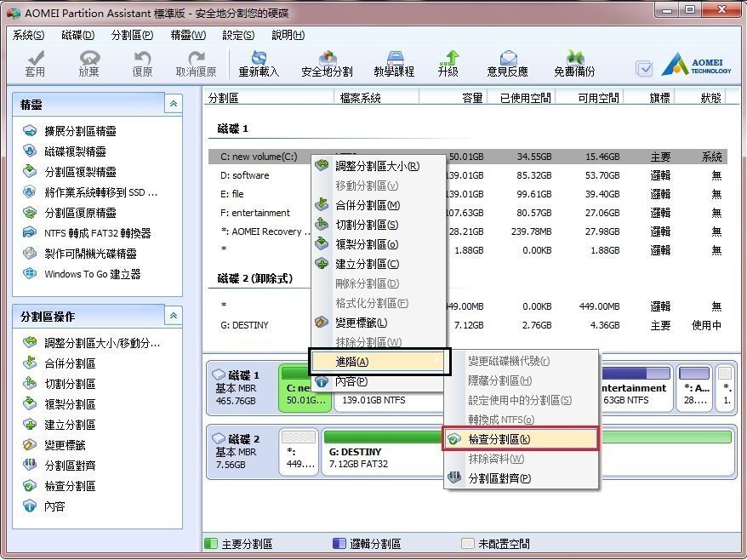Screen dimensions: 747x560
Task: Open the 意見反應 feedback icon
Action: coord(508,64)
